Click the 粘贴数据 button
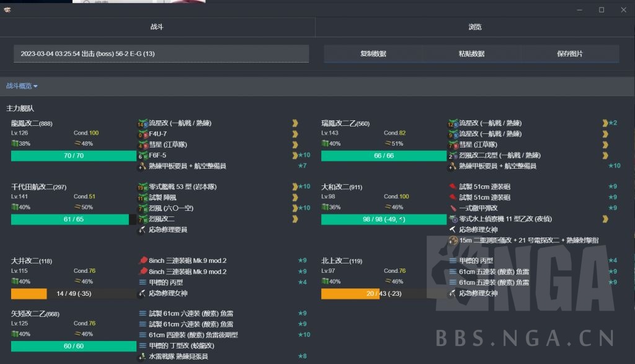 [x=473, y=54]
